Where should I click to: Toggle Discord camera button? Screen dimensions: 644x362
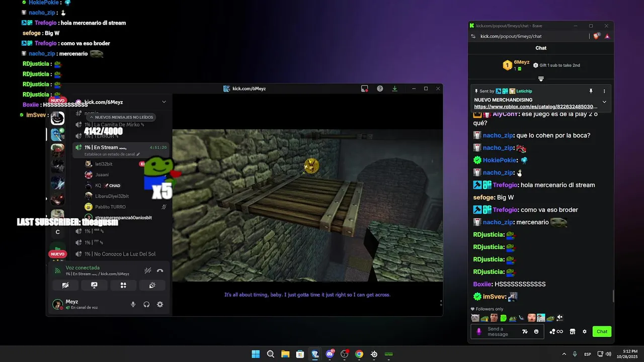click(x=65, y=285)
